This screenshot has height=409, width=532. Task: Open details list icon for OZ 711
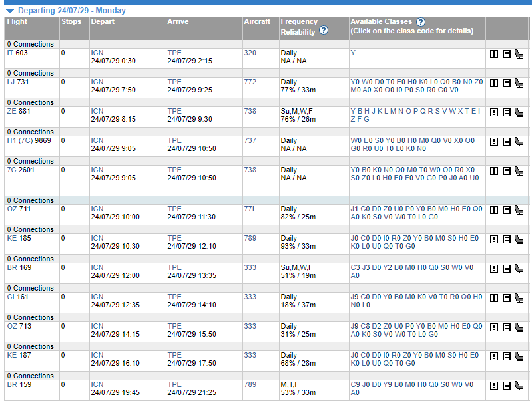point(507,210)
